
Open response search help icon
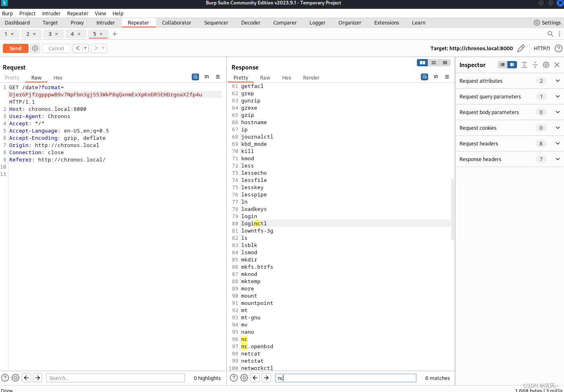(x=234, y=378)
